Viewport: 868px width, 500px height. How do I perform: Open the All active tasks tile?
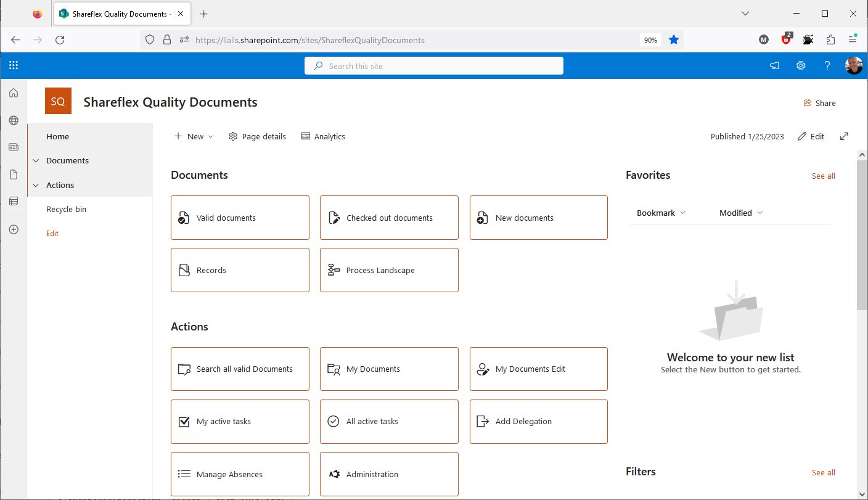[389, 422]
